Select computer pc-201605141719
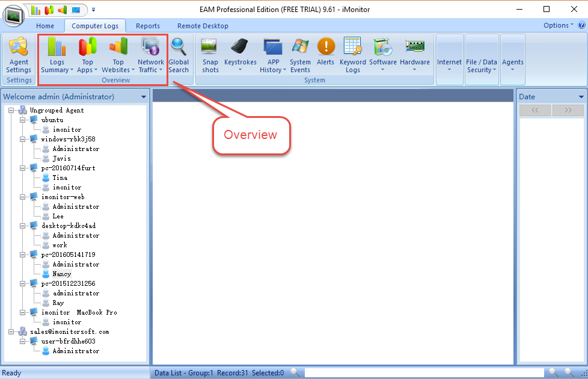 coord(69,255)
